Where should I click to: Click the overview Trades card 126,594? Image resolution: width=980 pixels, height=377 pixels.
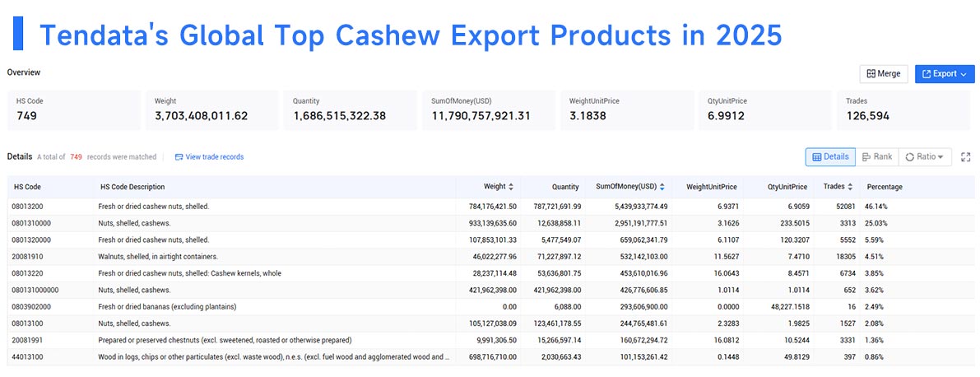pyautogui.click(x=903, y=110)
